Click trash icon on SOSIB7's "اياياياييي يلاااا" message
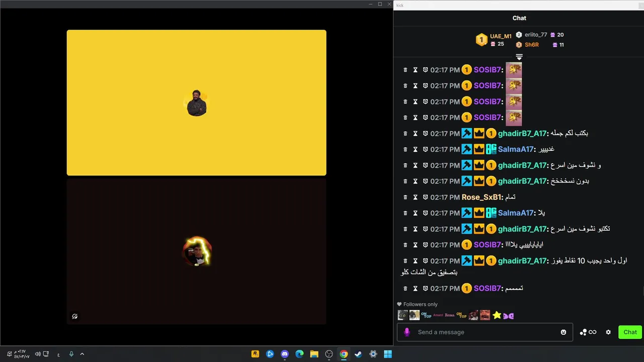 tap(406, 245)
